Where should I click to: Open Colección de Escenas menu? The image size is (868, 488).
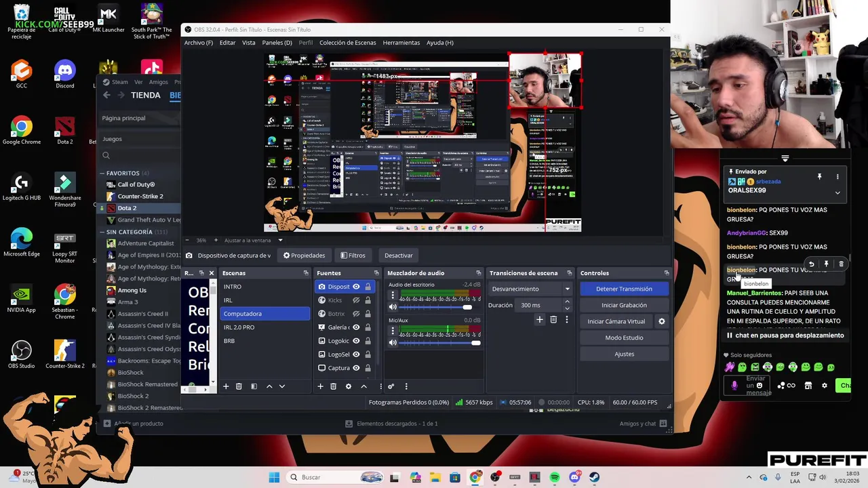click(x=348, y=43)
